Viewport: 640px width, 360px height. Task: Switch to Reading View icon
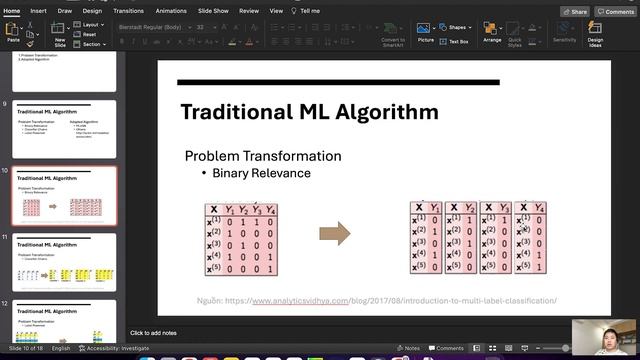click(509, 348)
